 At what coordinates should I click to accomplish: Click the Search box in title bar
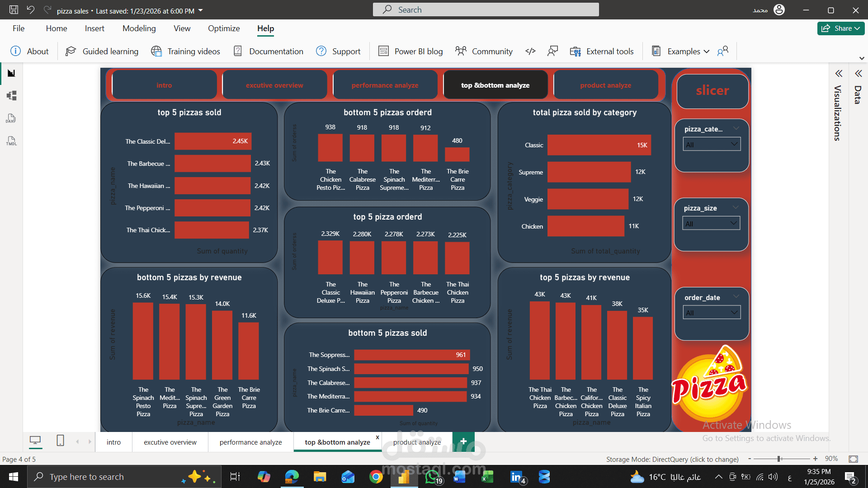tap(486, 10)
